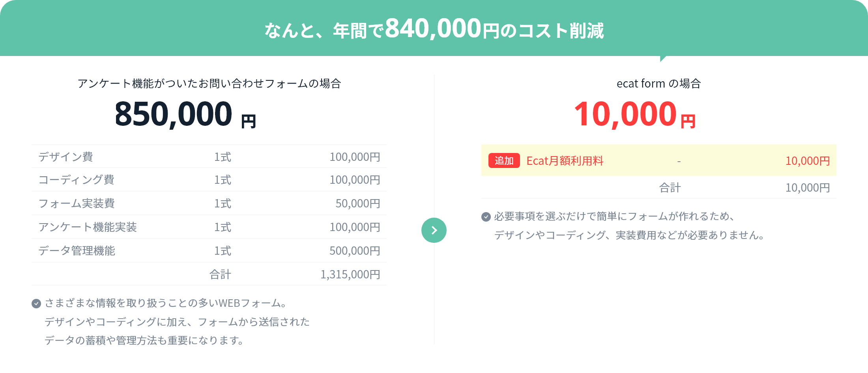Select the デザイン費 row

tap(209, 157)
